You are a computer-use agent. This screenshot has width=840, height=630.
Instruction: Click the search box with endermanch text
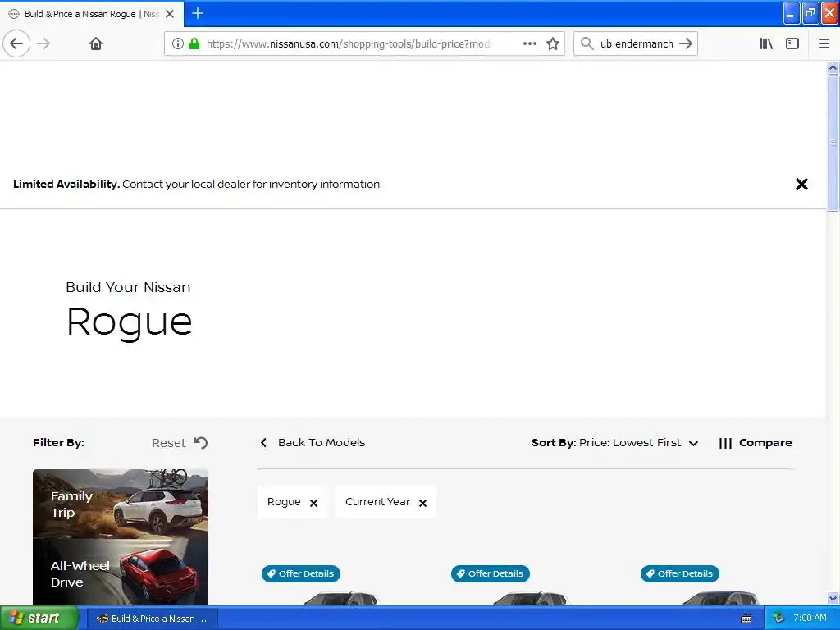(637, 43)
